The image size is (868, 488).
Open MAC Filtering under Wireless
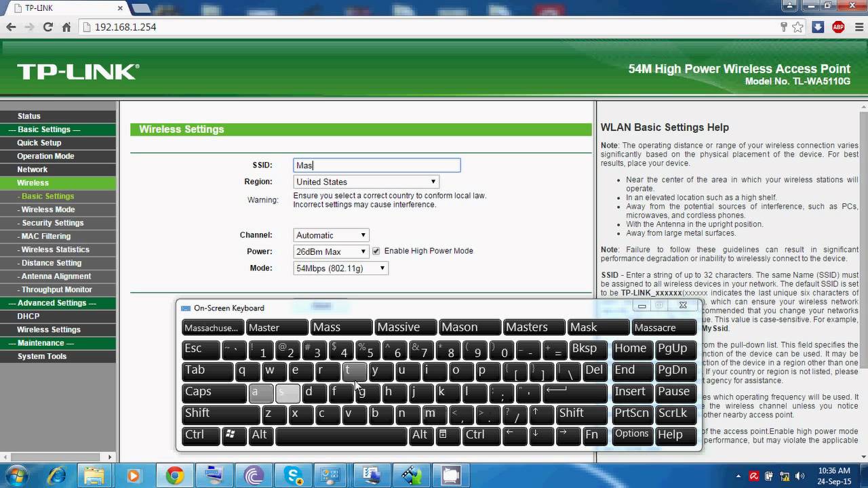coord(46,236)
